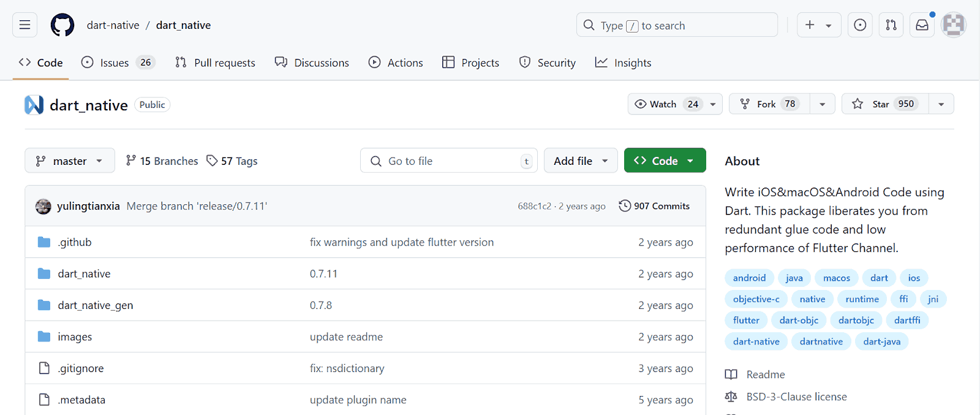Open the 57 Tags list
This screenshot has height=415, width=980.
pyautogui.click(x=232, y=161)
